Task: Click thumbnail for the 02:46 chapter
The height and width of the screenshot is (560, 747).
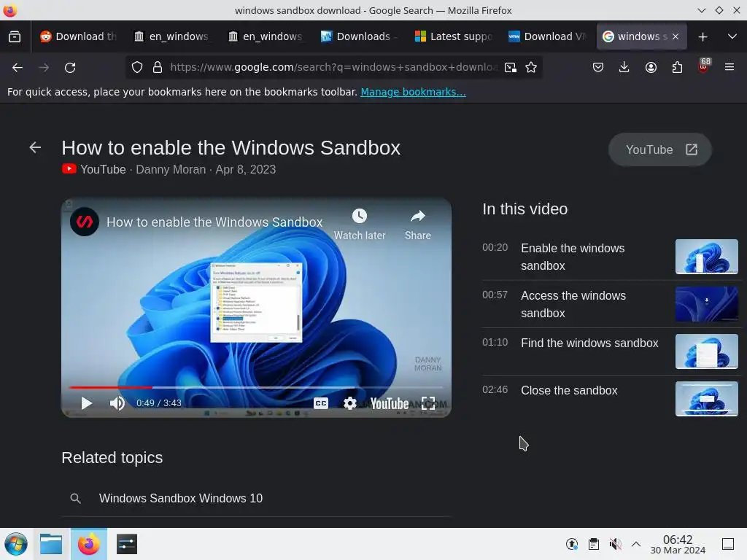Action: (706, 399)
